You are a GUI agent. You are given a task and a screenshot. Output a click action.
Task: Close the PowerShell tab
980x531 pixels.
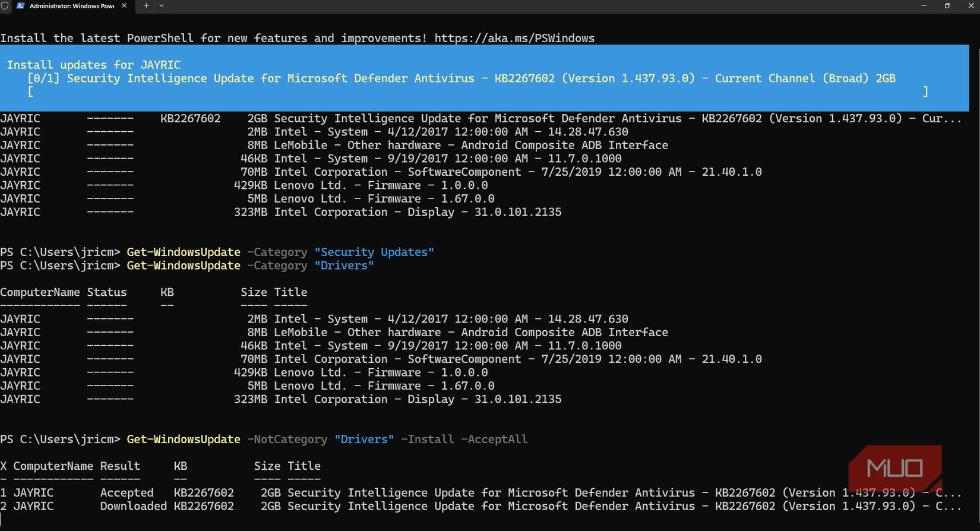click(124, 6)
